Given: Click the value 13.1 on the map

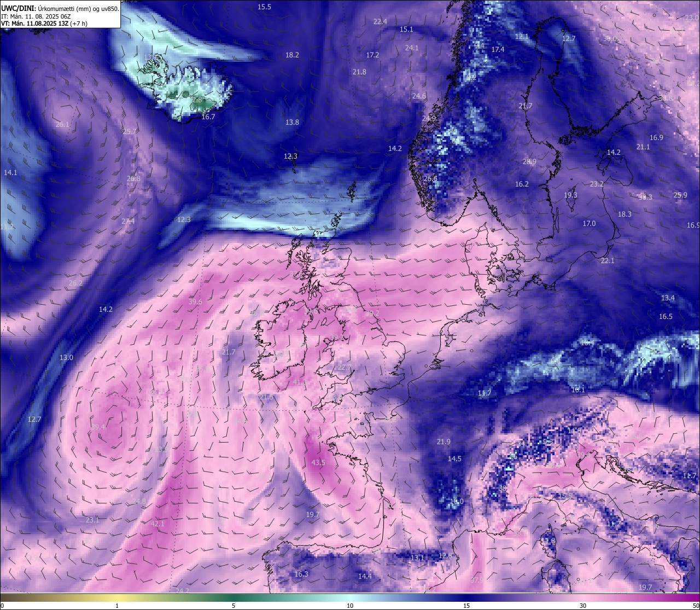Looking at the screenshot, I should click(x=417, y=557).
